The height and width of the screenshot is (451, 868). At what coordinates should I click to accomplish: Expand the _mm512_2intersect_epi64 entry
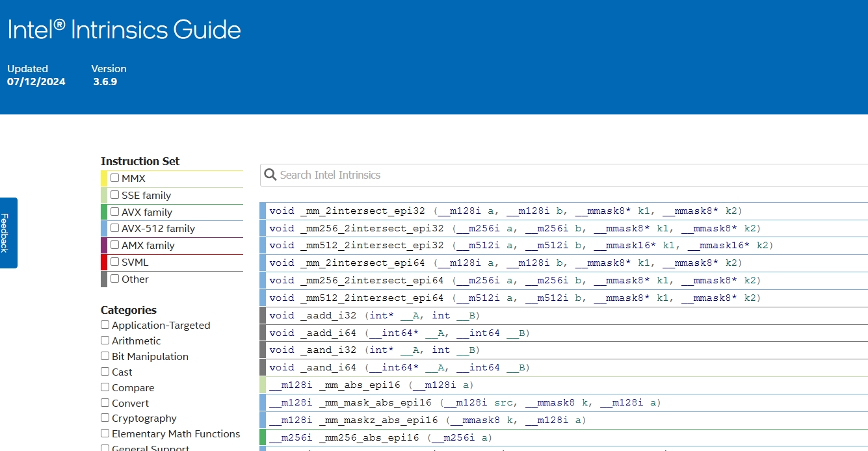(x=564, y=298)
